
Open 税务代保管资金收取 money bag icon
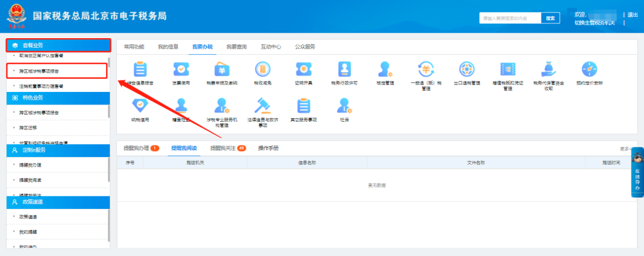pyautogui.click(x=549, y=69)
